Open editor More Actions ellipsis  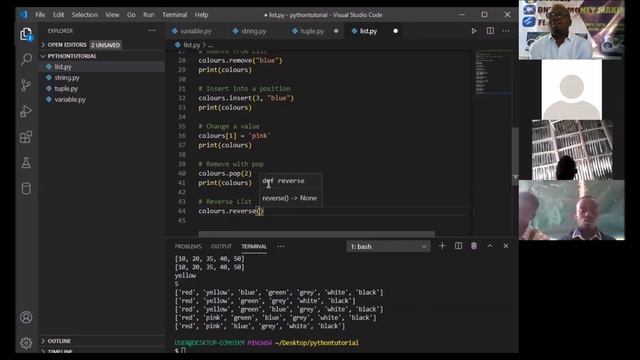506,31
